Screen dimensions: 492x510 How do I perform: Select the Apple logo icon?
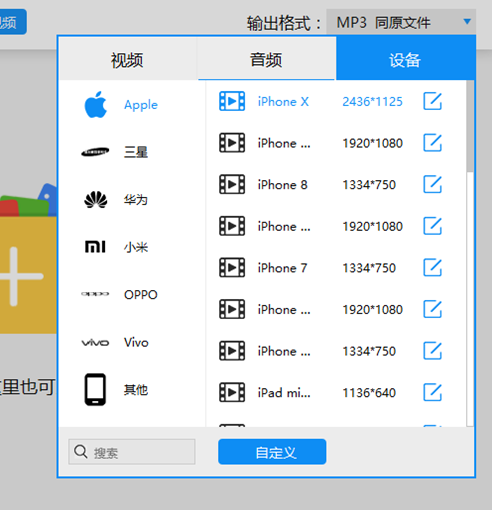point(96,105)
